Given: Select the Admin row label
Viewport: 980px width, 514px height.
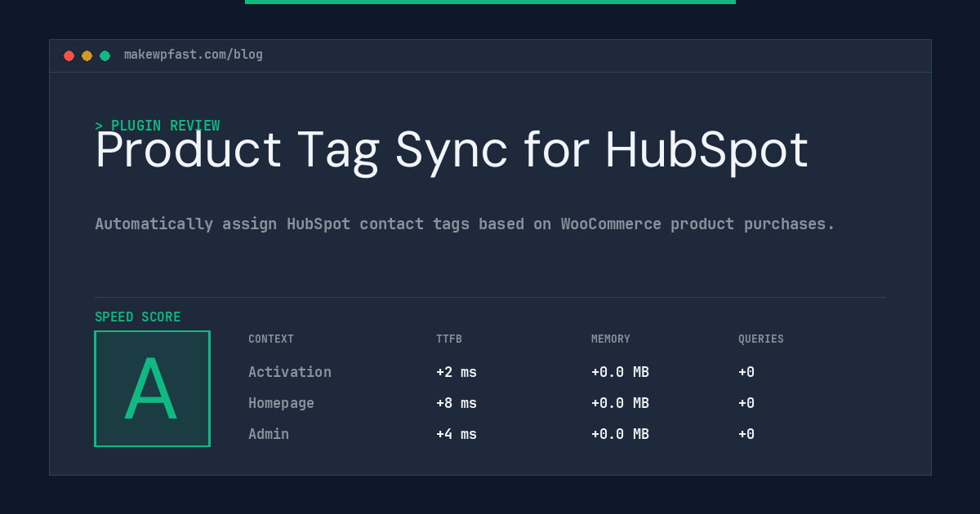Looking at the screenshot, I should (269, 434).
